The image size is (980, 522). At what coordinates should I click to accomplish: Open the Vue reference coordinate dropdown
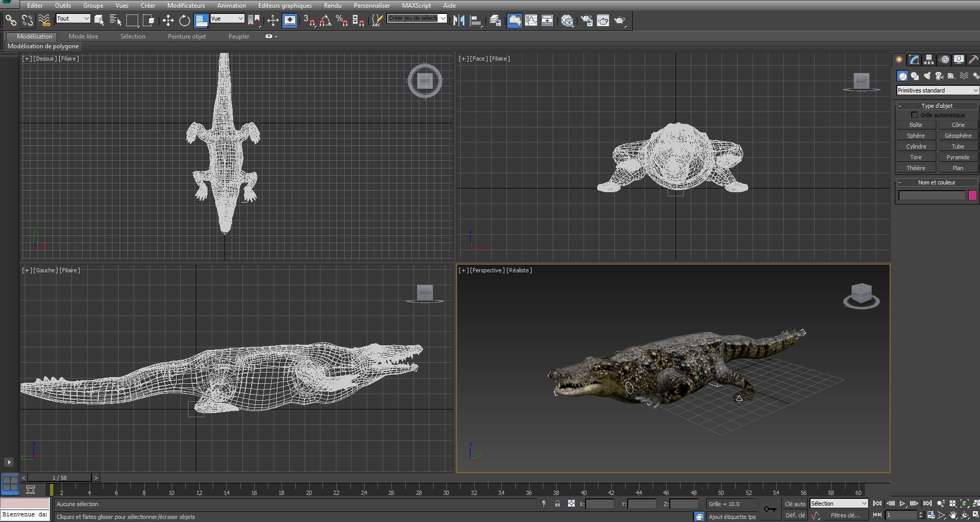tap(227, 18)
